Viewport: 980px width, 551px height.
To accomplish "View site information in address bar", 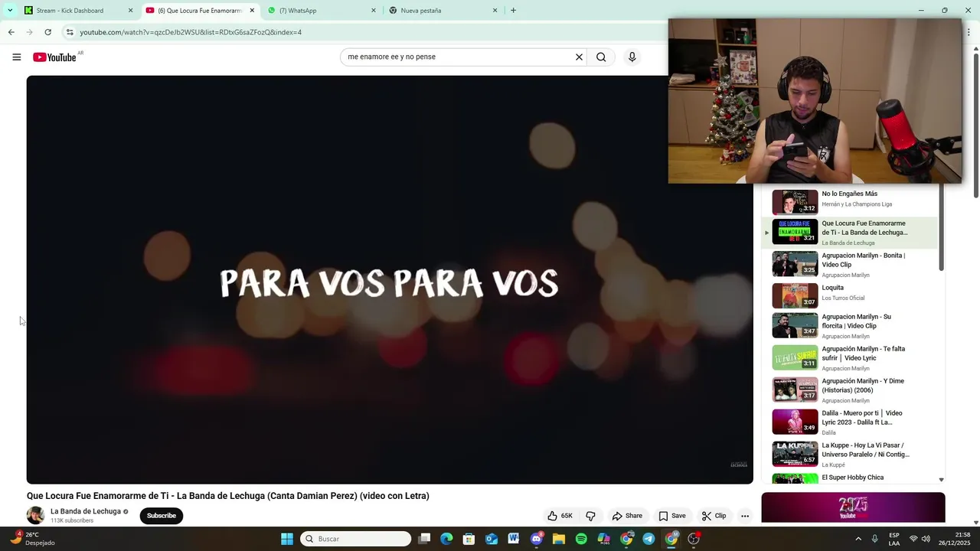I will [70, 32].
